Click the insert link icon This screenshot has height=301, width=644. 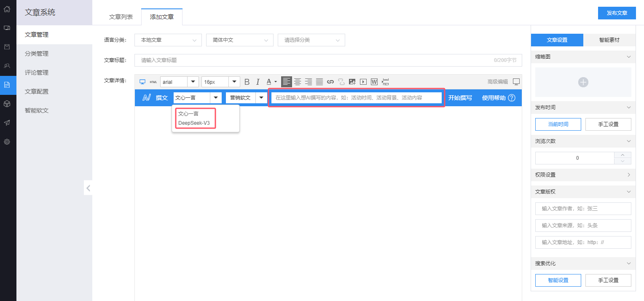[x=330, y=82]
